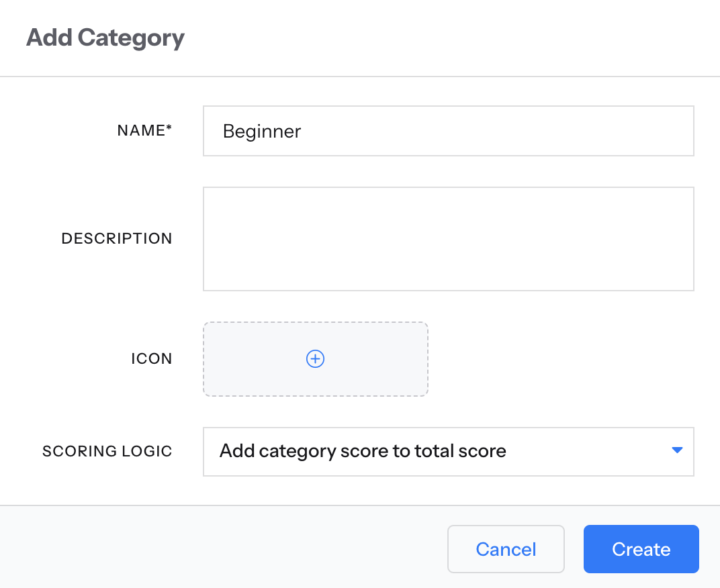Click the SCORING LOGIC label
This screenshot has height=588, width=720.
(x=107, y=451)
